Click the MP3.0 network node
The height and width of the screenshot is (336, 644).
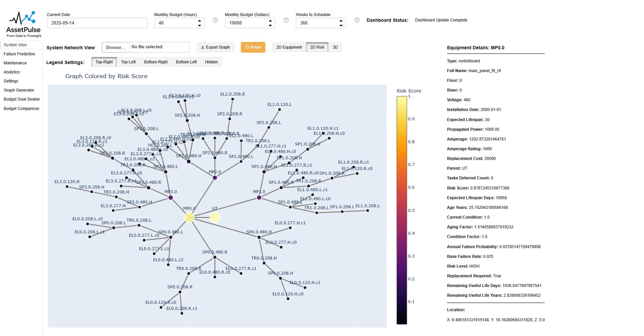coord(170,198)
